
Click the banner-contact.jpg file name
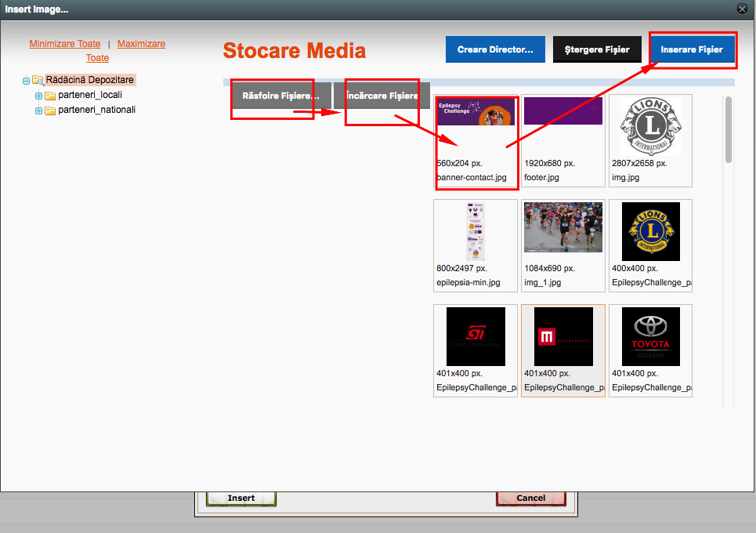pos(472,177)
